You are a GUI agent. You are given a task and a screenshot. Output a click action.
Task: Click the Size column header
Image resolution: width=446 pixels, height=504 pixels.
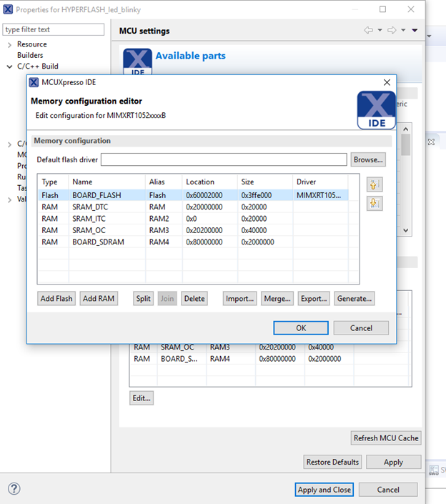pos(265,182)
